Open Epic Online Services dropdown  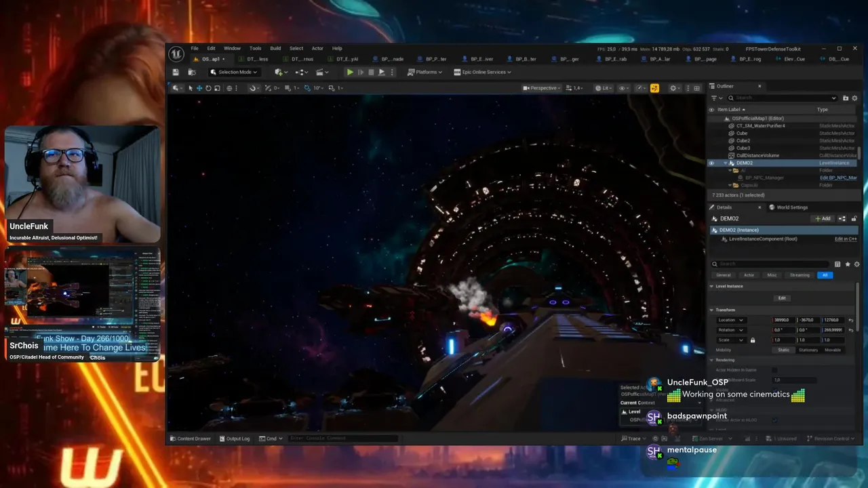(482, 72)
